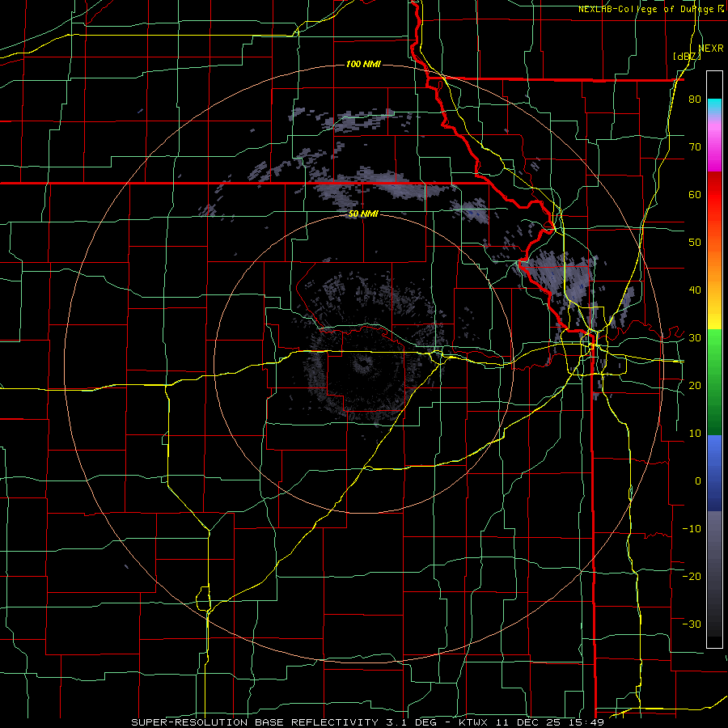The width and height of the screenshot is (728, 728).
Task: Click the red segment of the color bar
Action: click(714, 195)
